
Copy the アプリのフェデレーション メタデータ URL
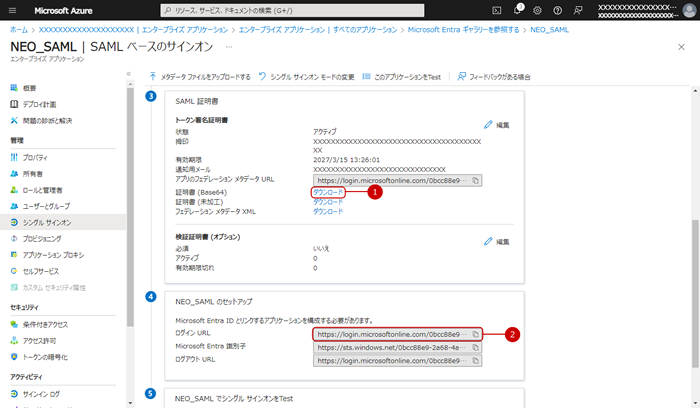[x=475, y=181]
